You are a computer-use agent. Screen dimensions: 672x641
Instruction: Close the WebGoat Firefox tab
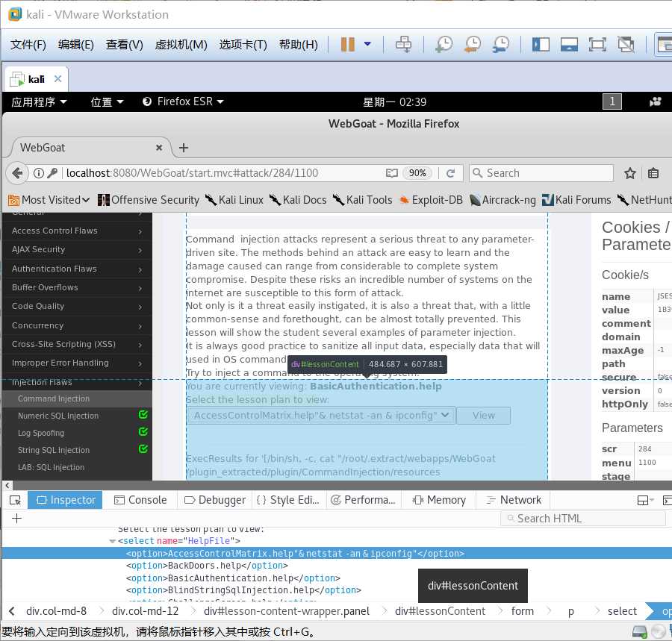[159, 148]
